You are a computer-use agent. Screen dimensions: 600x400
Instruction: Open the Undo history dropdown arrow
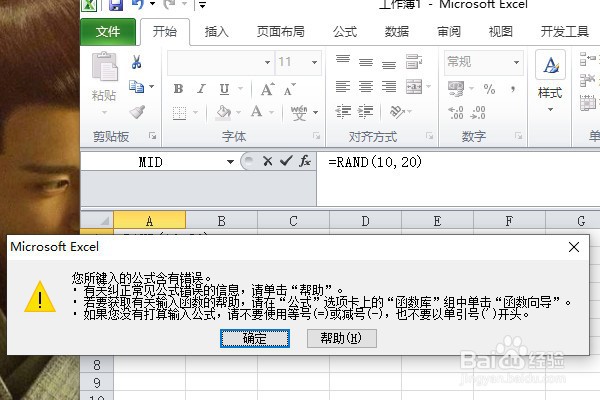pos(152,4)
